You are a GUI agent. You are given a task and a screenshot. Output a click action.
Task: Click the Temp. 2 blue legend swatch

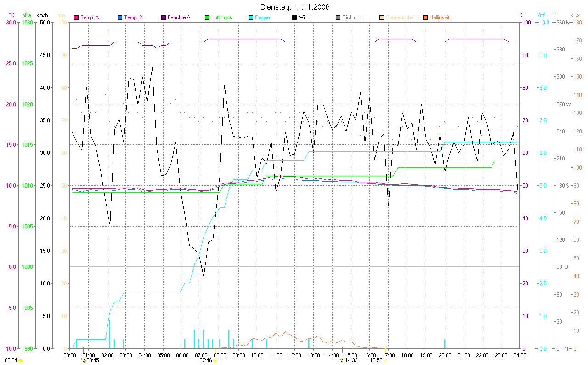pos(120,17)
